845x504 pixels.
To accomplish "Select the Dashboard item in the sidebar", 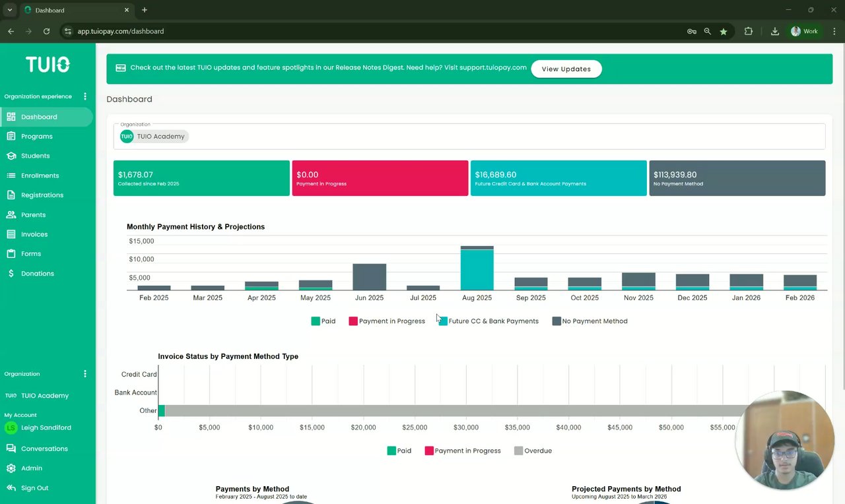I will (46, 117).
